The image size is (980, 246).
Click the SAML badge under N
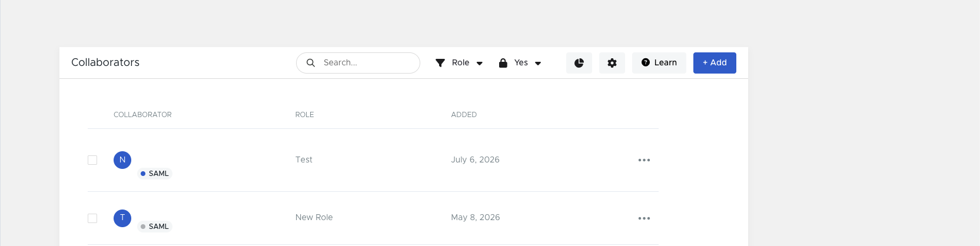click(x=155, y=174)
